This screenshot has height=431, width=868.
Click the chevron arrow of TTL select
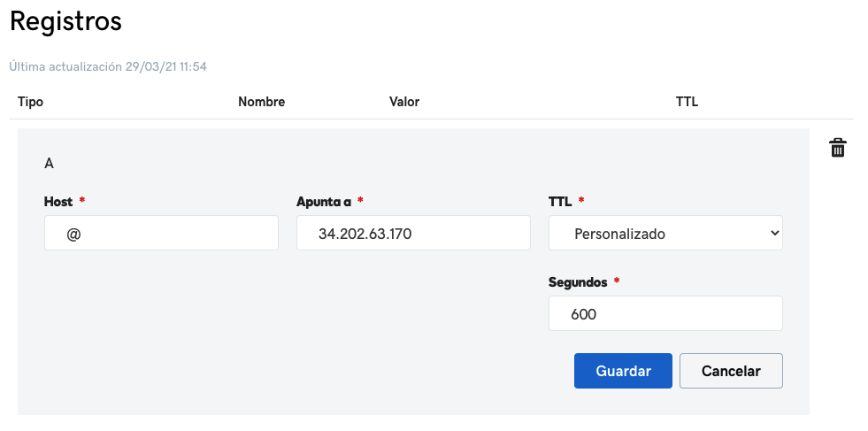[x=774, y=234]
